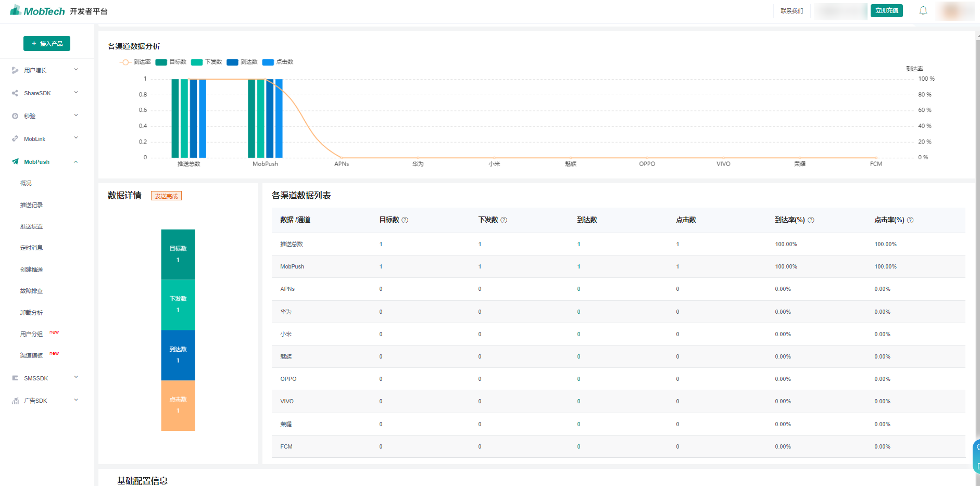This screenshot has height=486, width=980.
Task: Click help icon next to 目标数 header
Action: click(x=405, y=220)
